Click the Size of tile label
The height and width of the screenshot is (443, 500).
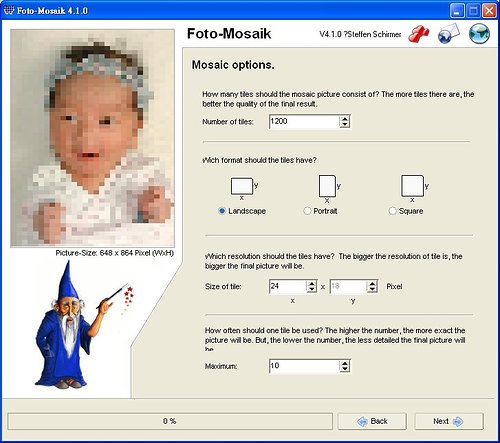(223, 287)
